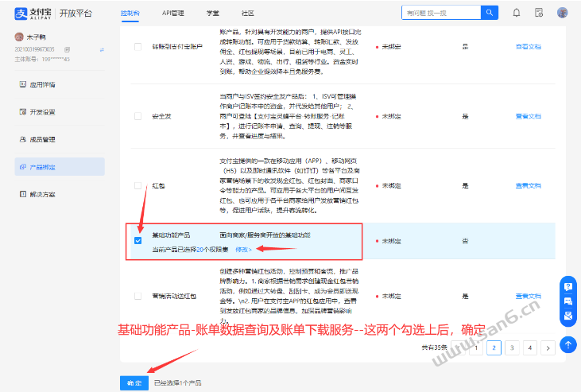Go to pagination page 4
This screenshot has width=581, height=392.
530,347
